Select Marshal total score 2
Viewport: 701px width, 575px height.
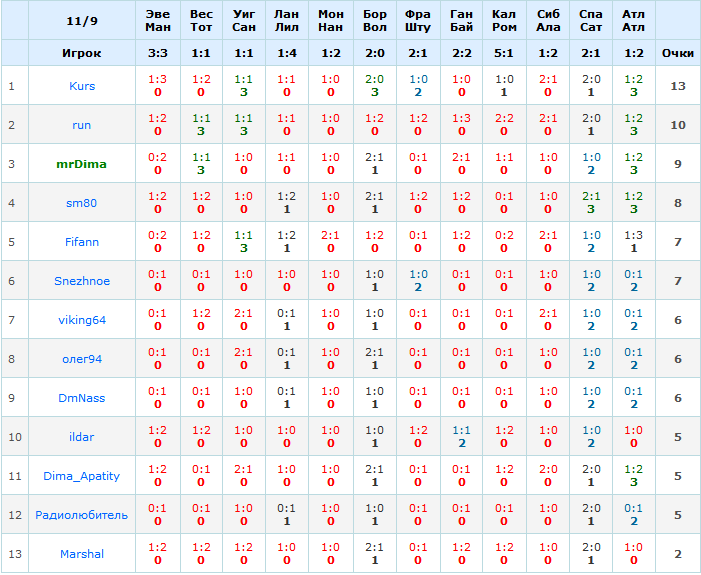point(678,554)
